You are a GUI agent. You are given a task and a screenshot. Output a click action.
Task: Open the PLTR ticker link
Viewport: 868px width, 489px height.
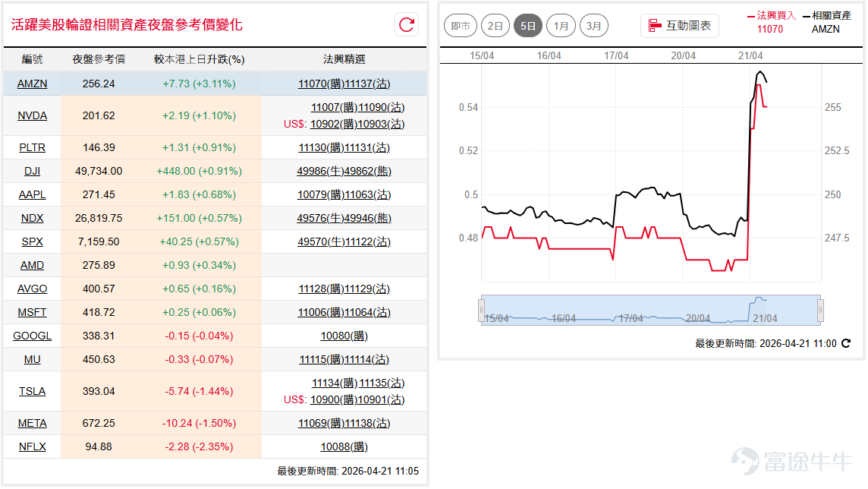click(32, 148)
